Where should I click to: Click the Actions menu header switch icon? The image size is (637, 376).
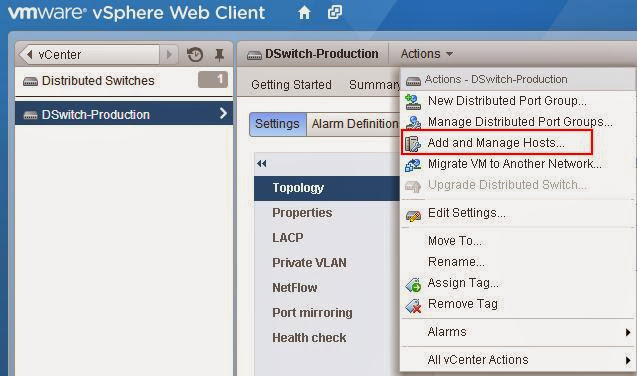click(413, 81)
